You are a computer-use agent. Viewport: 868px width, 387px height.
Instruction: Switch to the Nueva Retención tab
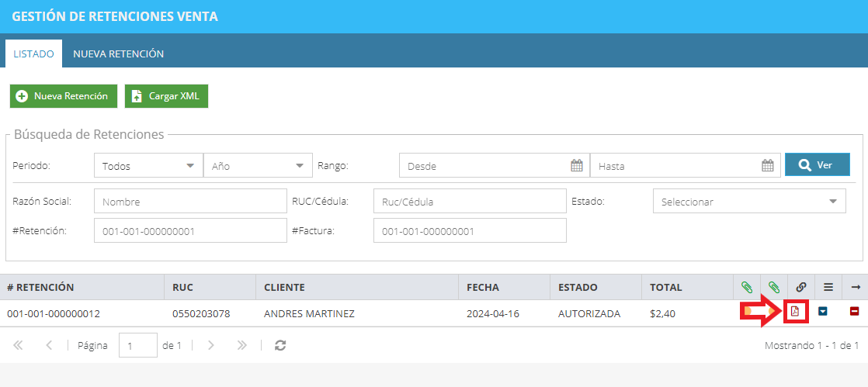point(119,54)
